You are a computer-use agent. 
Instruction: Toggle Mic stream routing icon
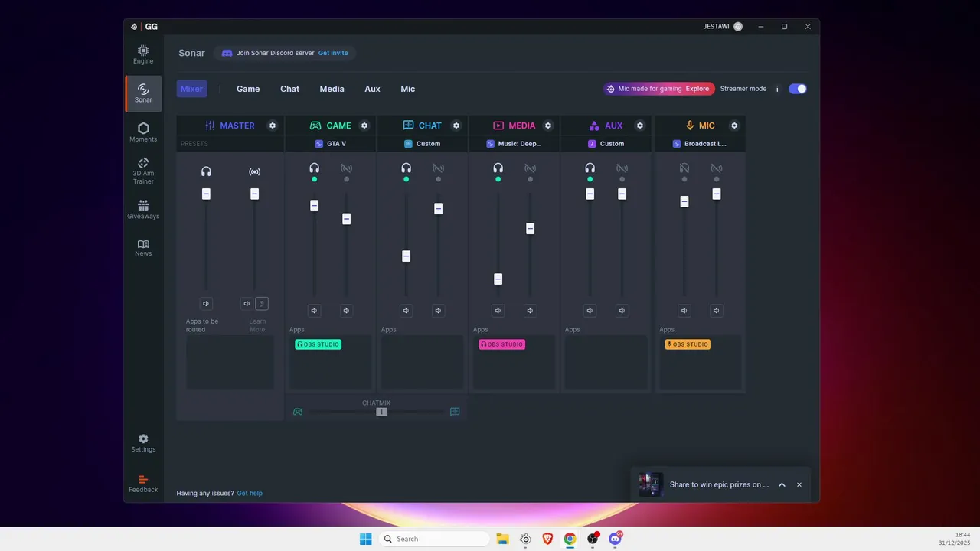coord(716,168)
